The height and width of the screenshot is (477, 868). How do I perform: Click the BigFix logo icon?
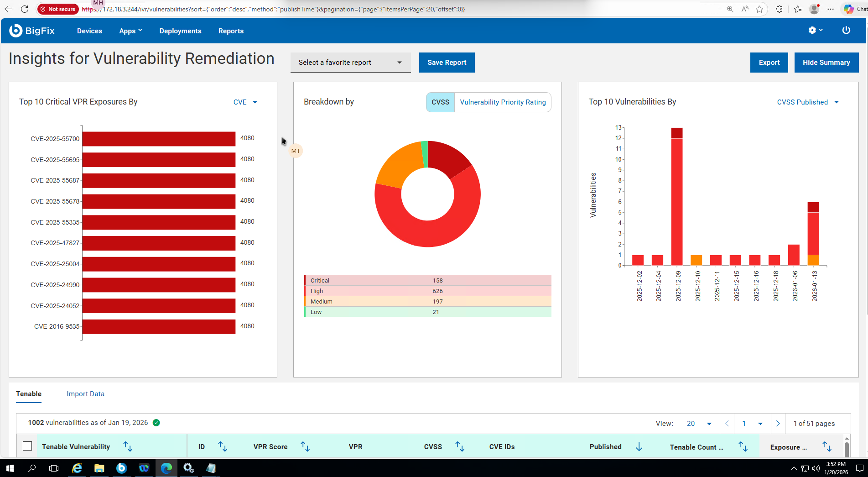(x=16, y=31)
